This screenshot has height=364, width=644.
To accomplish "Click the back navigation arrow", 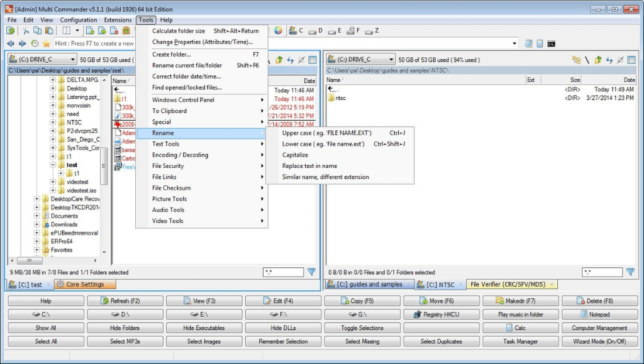I will [11, 43].
